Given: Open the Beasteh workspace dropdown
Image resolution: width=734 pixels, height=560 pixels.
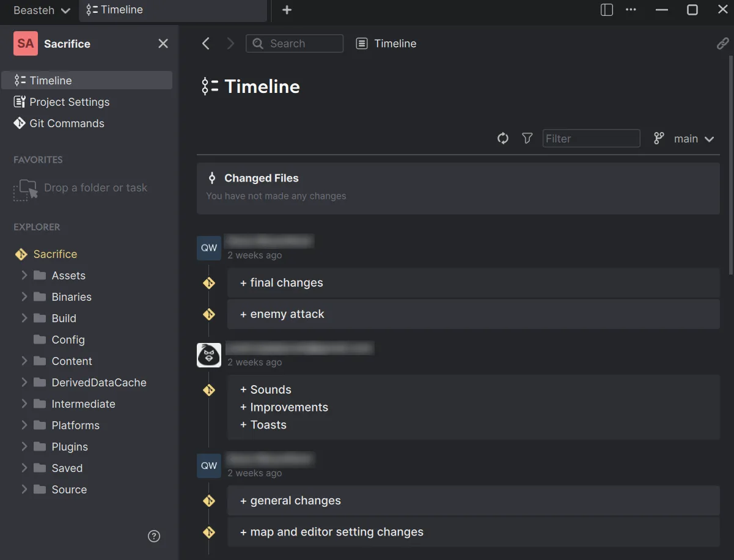Looking at the screenshot, I should pyautogui.click(x=39, y=10).
